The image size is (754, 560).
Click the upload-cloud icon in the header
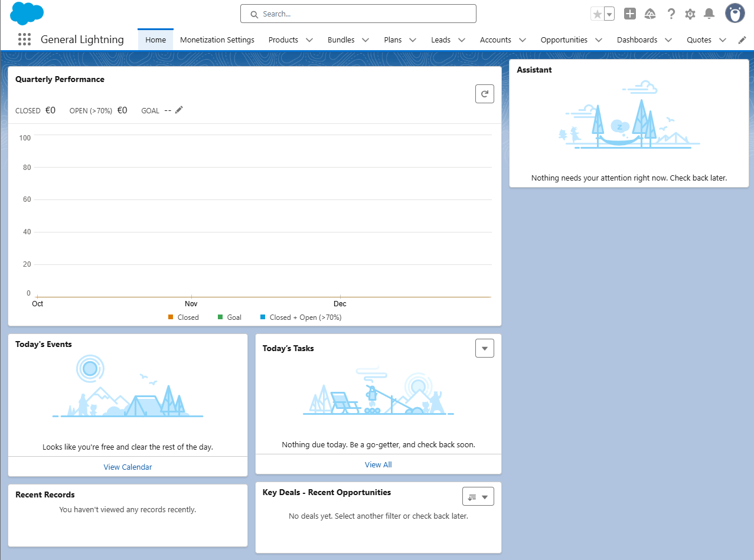650,14
